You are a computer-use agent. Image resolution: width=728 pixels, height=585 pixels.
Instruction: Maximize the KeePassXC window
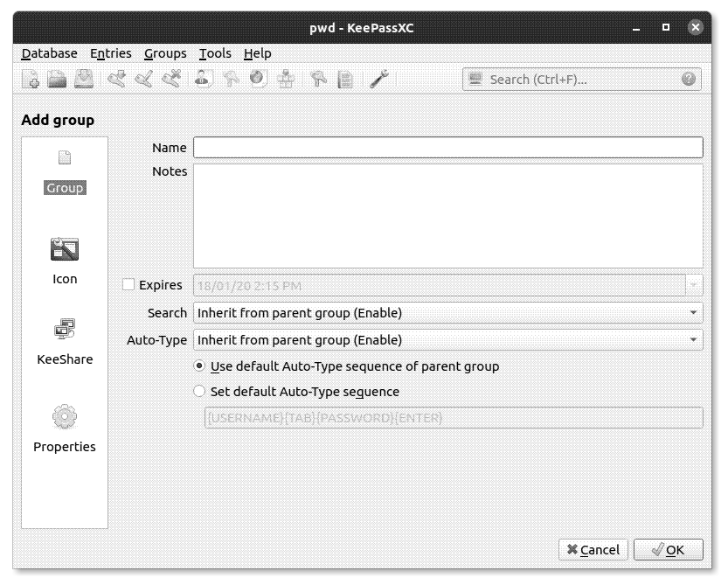666,27
